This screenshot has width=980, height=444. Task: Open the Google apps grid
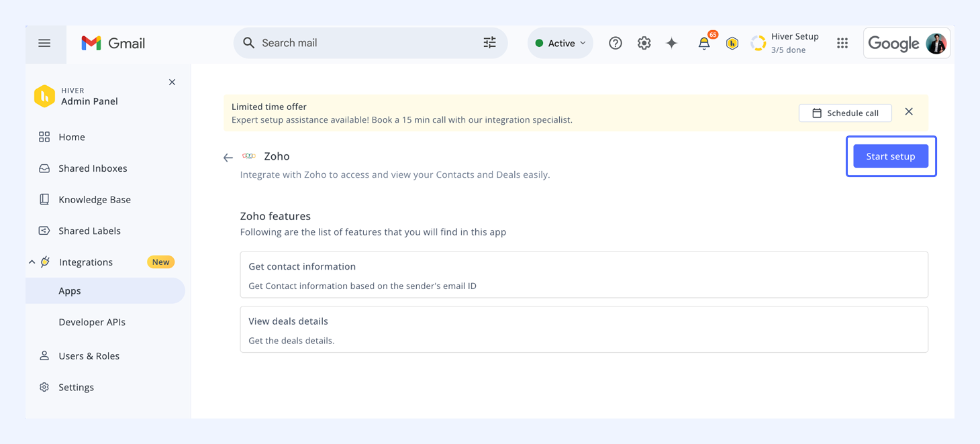pyautogui.click(x=842, y=43)
